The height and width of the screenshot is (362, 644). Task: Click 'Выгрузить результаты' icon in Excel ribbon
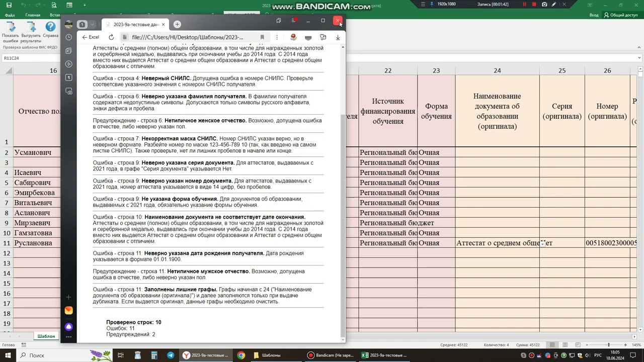point(31,32)
